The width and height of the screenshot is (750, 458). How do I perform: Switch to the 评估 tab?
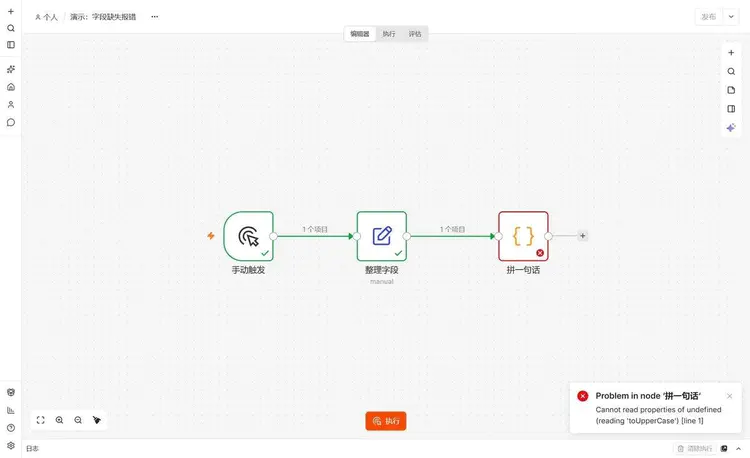click(x=415, y=34)
